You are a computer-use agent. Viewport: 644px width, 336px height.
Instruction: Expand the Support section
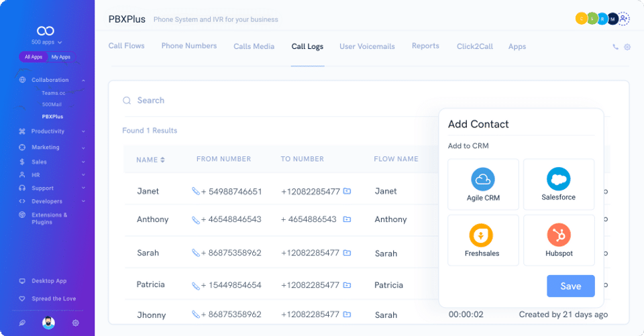(x=83, y=188)
